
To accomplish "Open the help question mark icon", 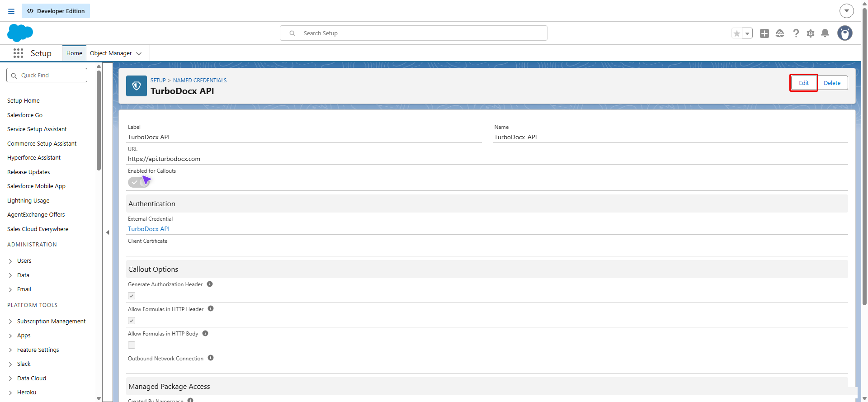I will (x=796, y=33).
